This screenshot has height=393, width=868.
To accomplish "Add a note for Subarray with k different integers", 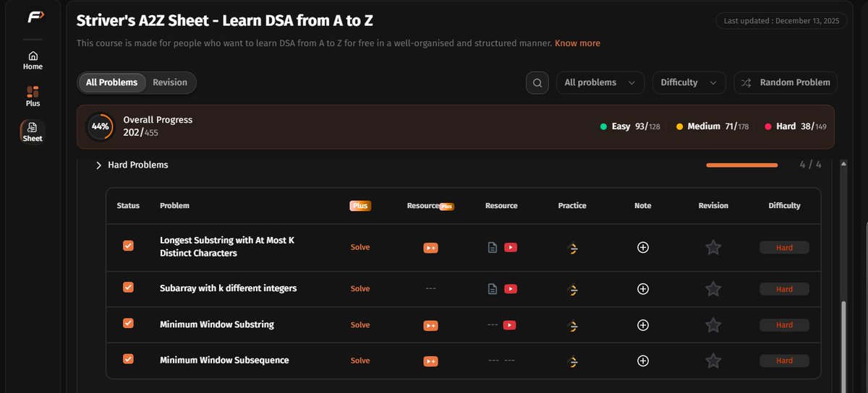I will click(x=642, y=289).
